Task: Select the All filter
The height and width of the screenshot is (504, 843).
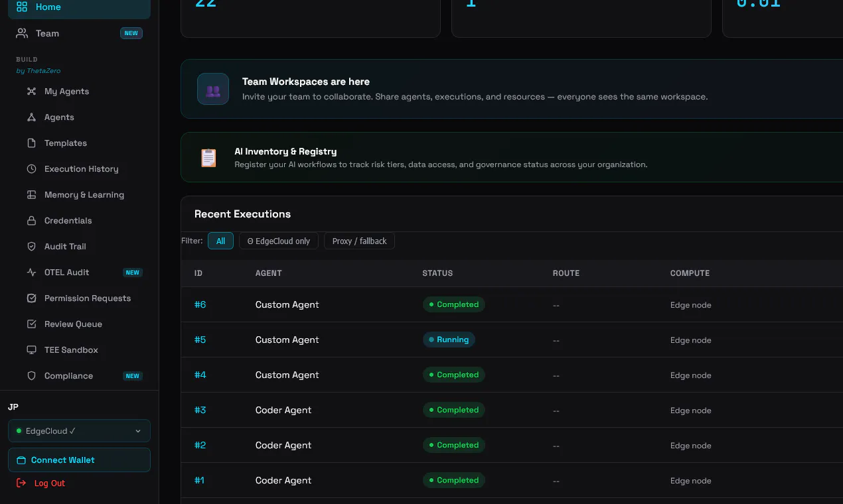Action: coord(220,241)
